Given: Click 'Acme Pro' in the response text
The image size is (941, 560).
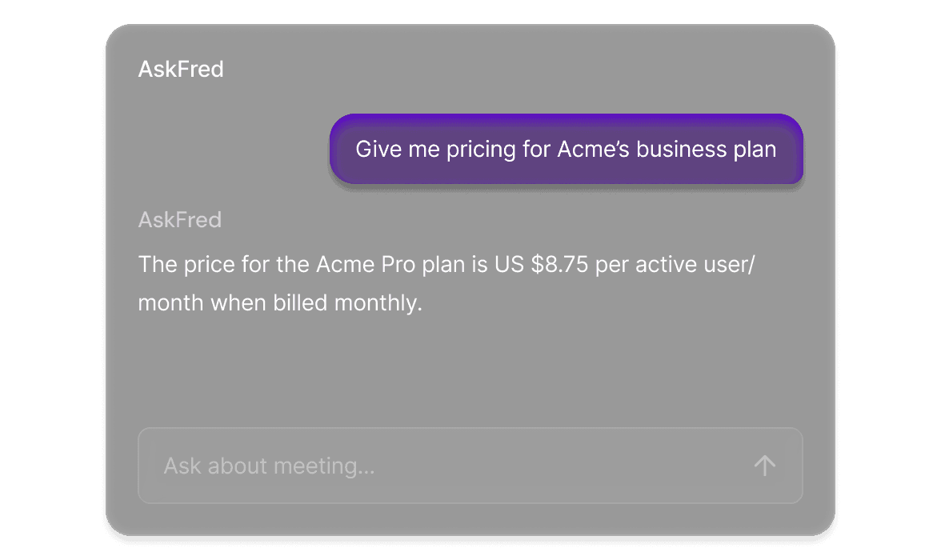Looking at the screenshot, I should pos(366,264).
